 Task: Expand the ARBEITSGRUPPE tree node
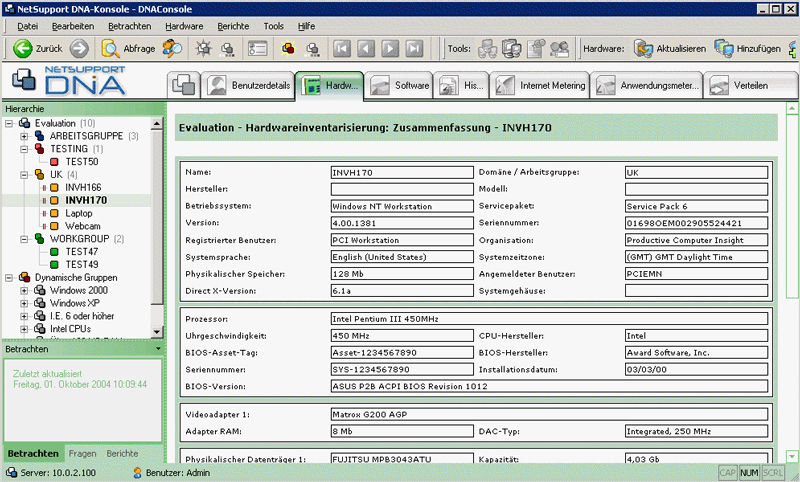24,136
